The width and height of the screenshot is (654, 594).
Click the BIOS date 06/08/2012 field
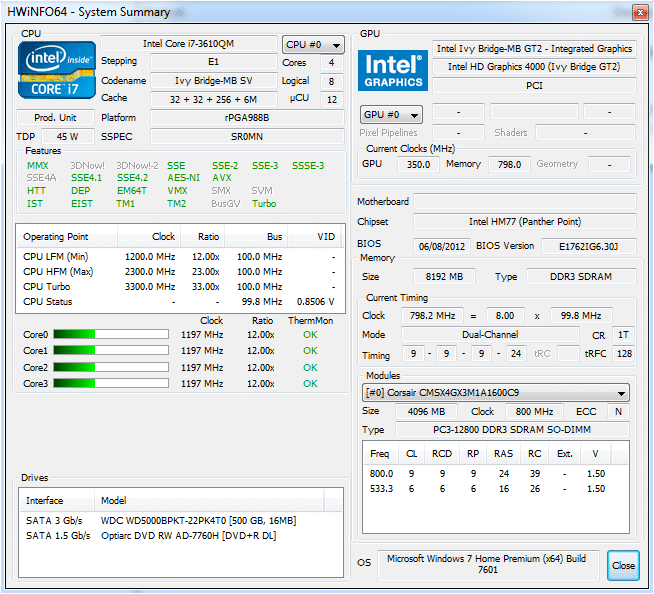coord(442,247)
